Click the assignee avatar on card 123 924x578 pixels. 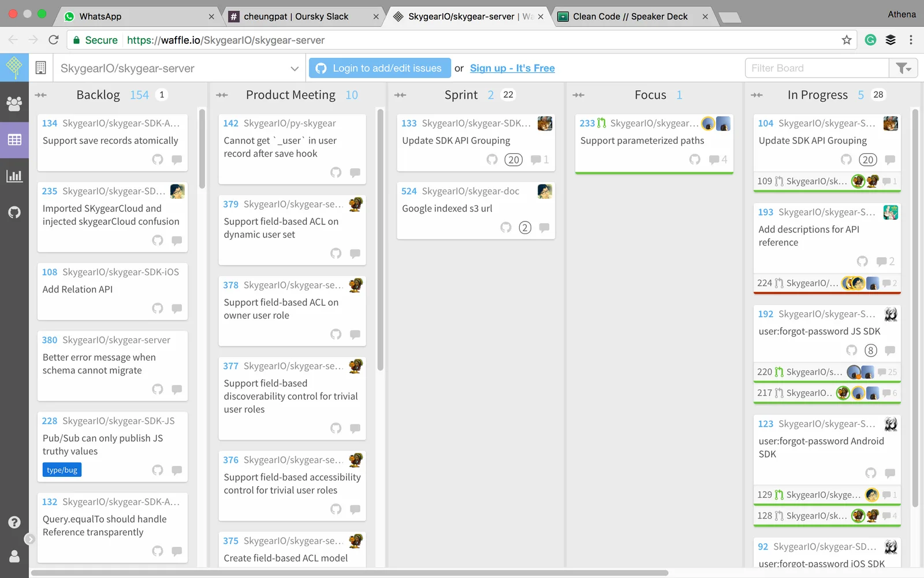[x=891, y=424]
